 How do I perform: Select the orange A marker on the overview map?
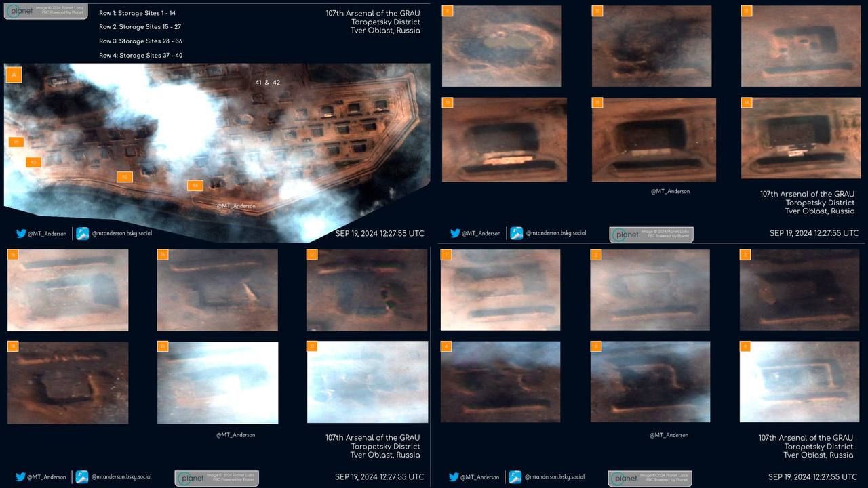coord(14,75)
